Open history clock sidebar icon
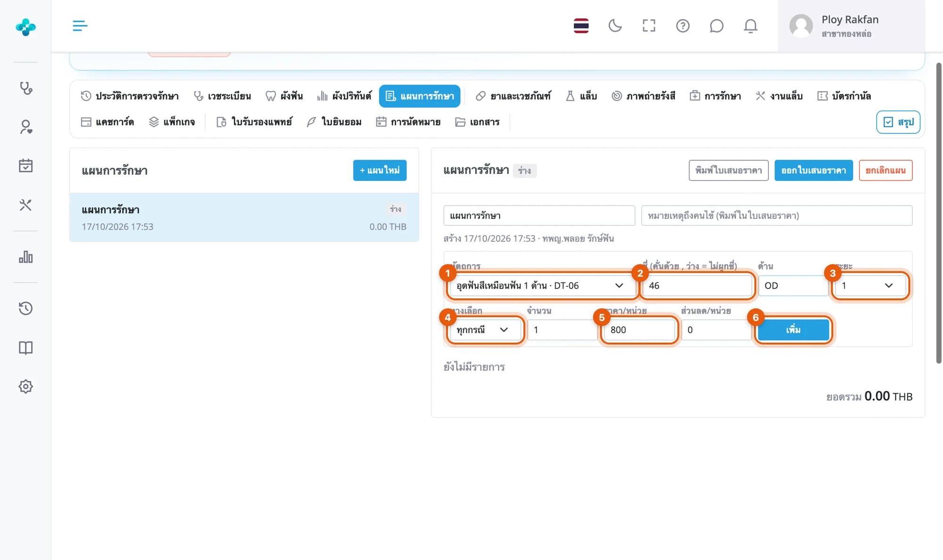Viewport: 943px width, 560px height. (x=25, y=308)
